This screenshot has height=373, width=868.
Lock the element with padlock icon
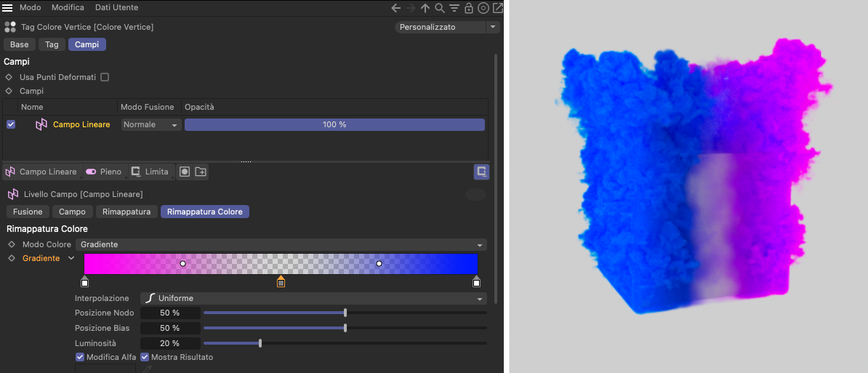pos(469,8)
